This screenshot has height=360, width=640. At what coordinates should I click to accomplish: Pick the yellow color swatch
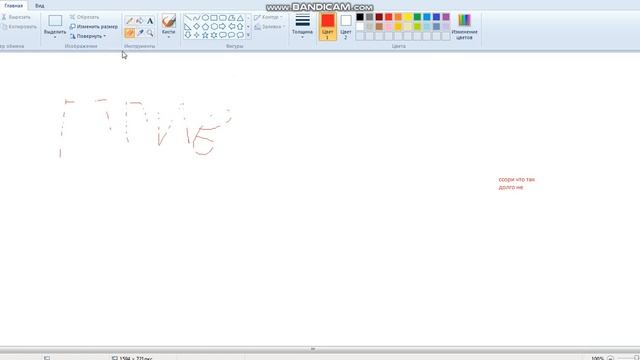(x=408, y=17)
